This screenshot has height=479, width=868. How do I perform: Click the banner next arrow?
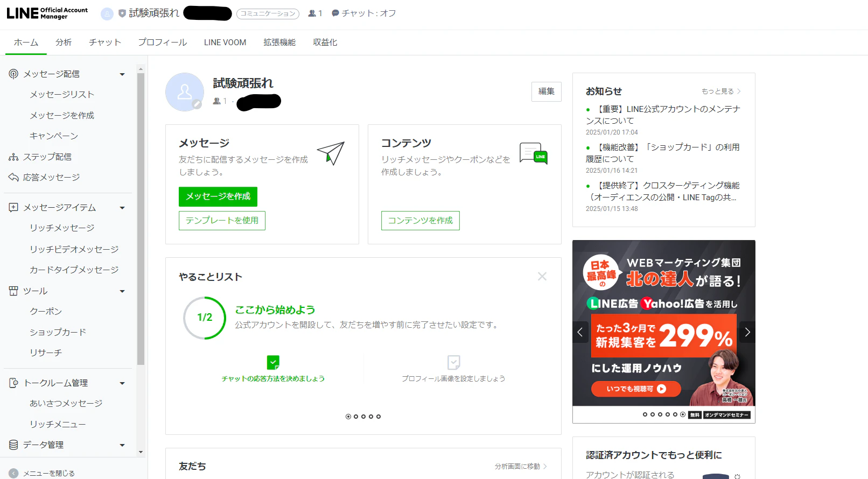[x=747, y=332]
